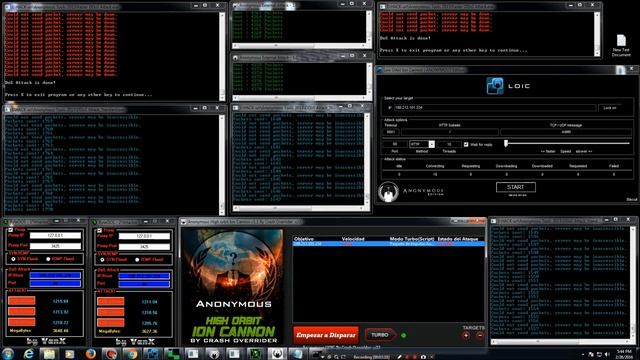Screen dimensions: 640x360
Task: Click the volume icon in system tray
Action: 607,354
